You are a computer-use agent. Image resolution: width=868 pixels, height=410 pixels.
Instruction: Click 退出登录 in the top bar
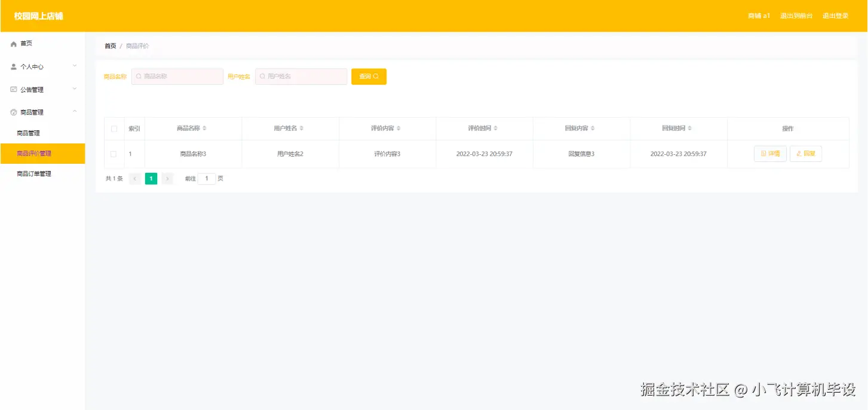836,16
